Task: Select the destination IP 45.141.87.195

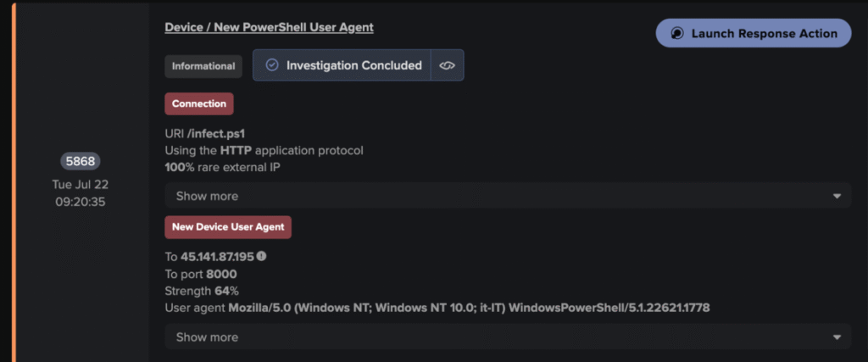Action: click(217, 256)
